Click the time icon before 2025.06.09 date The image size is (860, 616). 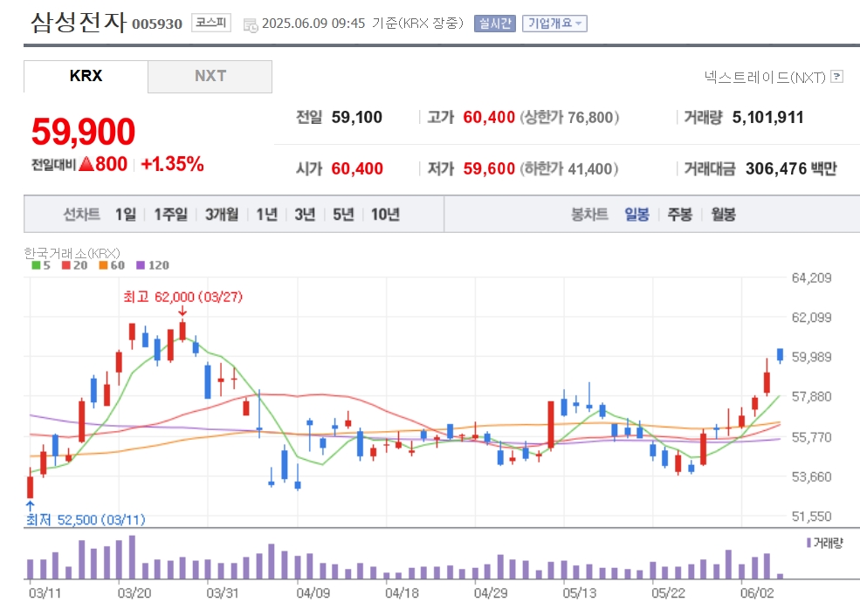[x=250, y=24]
